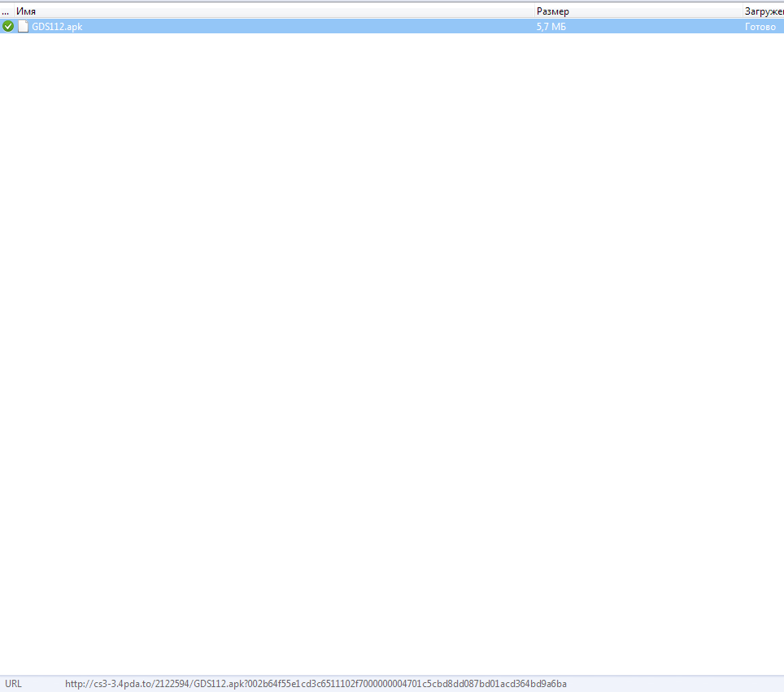
Task: Select the GDS112.apk file name
Action: point(57,27)
